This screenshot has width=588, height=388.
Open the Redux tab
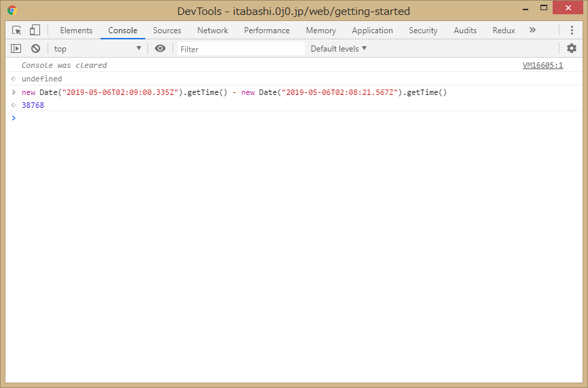pyautogui.click(x=504, y=31)
